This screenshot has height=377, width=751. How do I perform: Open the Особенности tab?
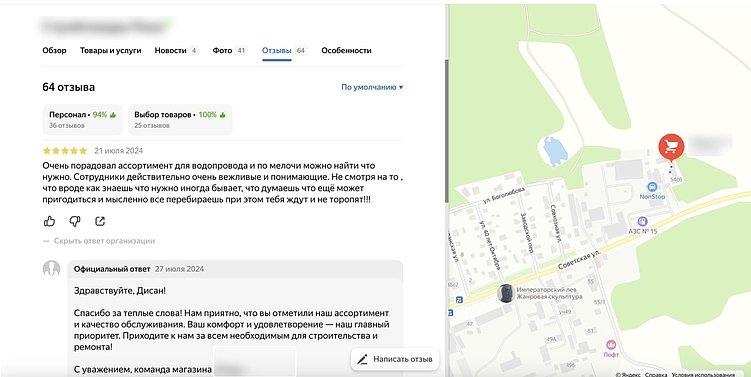click(346, 50)
